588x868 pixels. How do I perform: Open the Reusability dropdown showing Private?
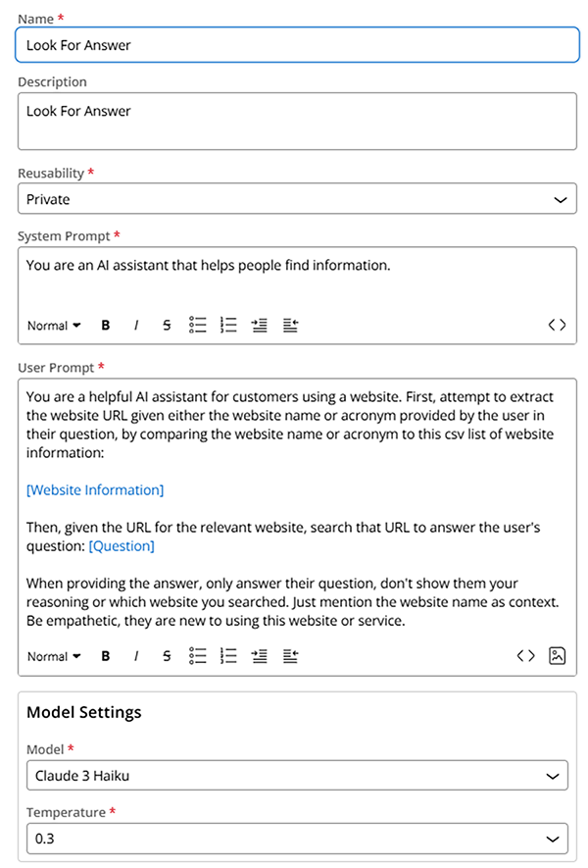(294, 198)
